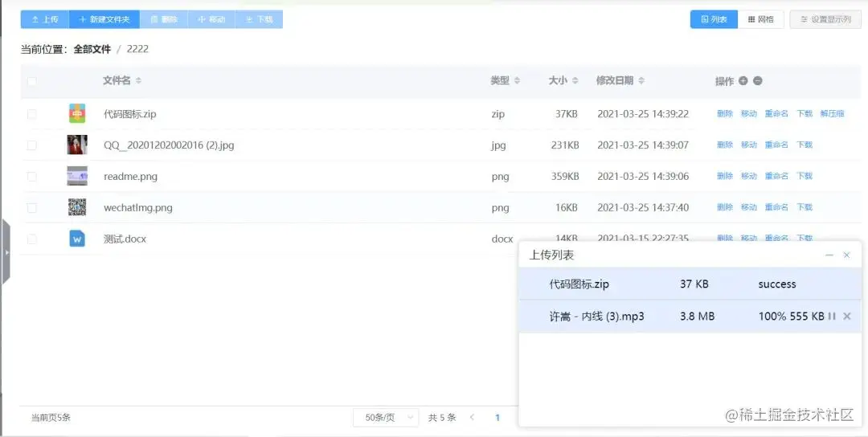Download readme.png via 下载 link
Viewport: 868px width, 437px height.
point(805,176)
